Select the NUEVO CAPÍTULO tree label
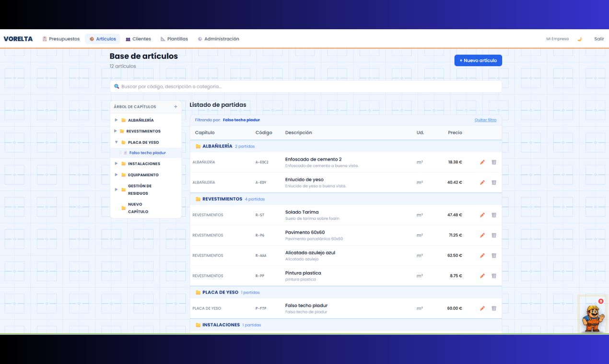 point(138,208)
